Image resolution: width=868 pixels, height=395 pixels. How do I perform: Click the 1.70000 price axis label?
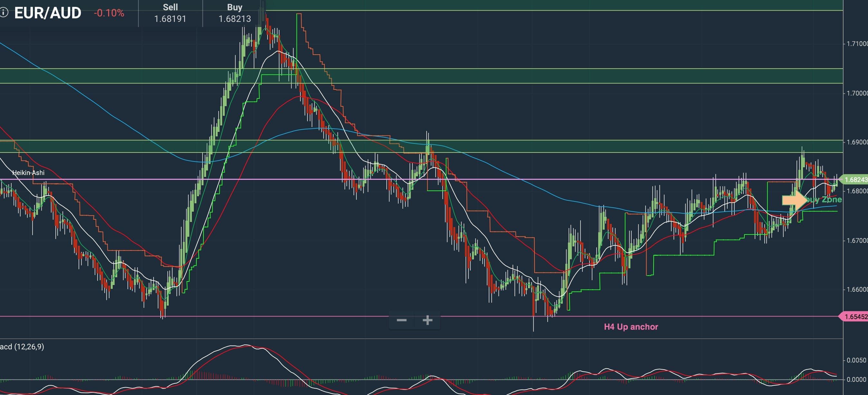(x=857, y=93)
